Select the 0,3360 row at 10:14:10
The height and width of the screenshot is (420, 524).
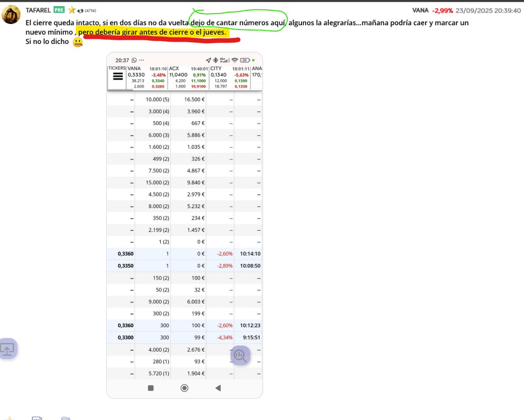[185, 254]
